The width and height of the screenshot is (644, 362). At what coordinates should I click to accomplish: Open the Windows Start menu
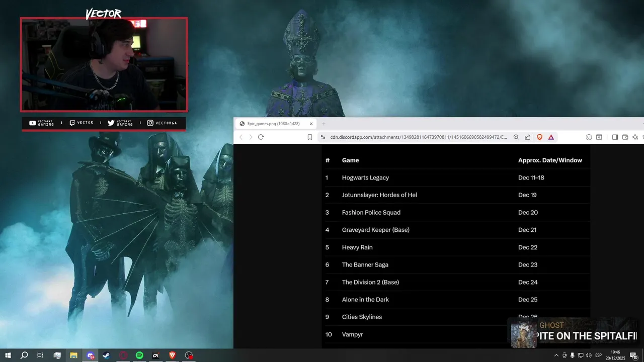tap(8, 355)
